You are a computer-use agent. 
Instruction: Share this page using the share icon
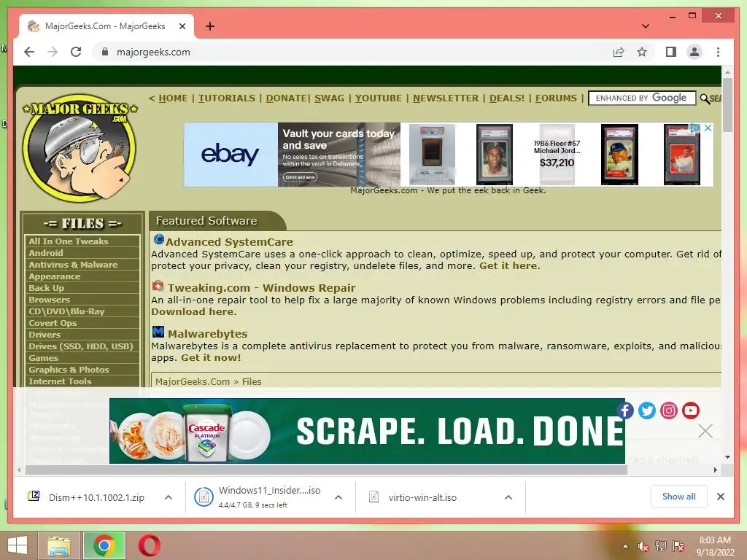[x=619, y=52]
